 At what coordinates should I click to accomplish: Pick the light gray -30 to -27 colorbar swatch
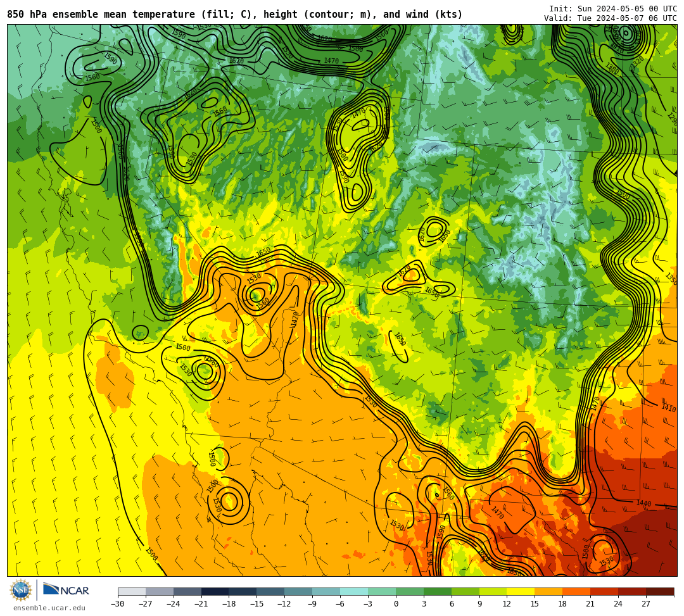tap(132, 591)
